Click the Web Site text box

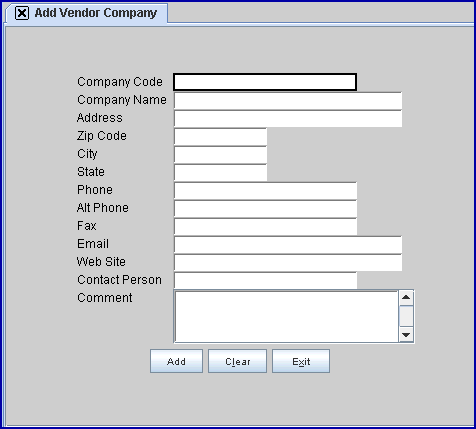coord(288,262)
